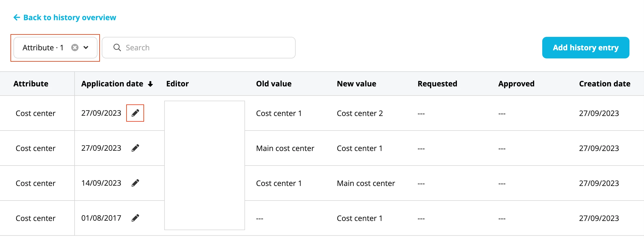644x239 pixels.
Task: Edit the 14/09/2023 entry with pencil icon
Action: 135,183
